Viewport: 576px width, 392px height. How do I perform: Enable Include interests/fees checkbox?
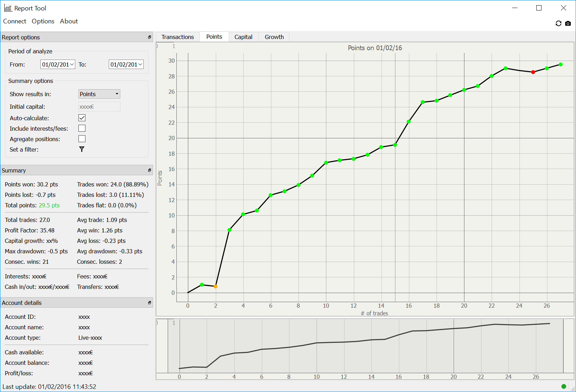(x=82, y=129)
